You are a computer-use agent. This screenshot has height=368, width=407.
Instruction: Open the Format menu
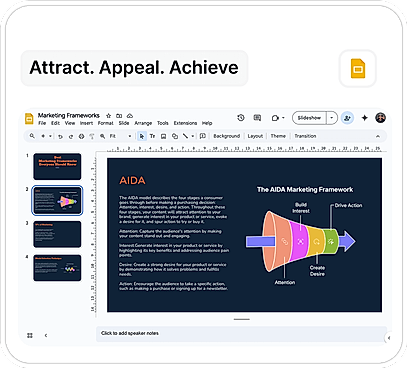(x=106, y=123)
